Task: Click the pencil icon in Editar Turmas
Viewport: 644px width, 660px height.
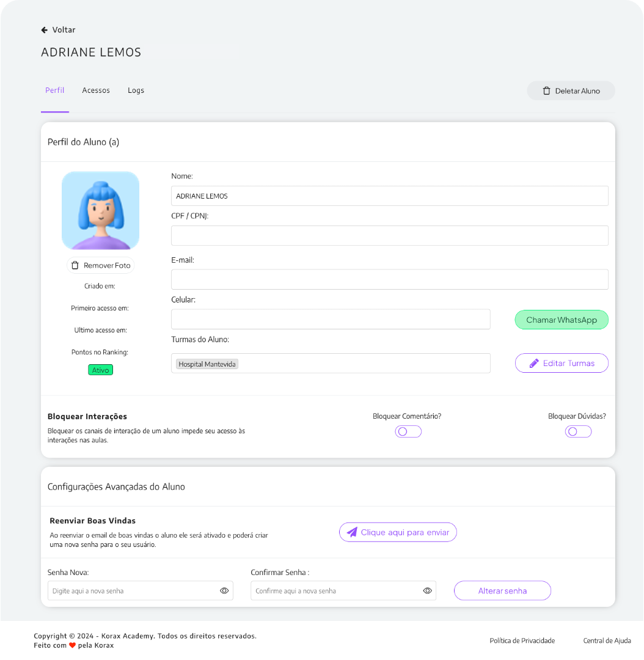Action: coord(534,363)
